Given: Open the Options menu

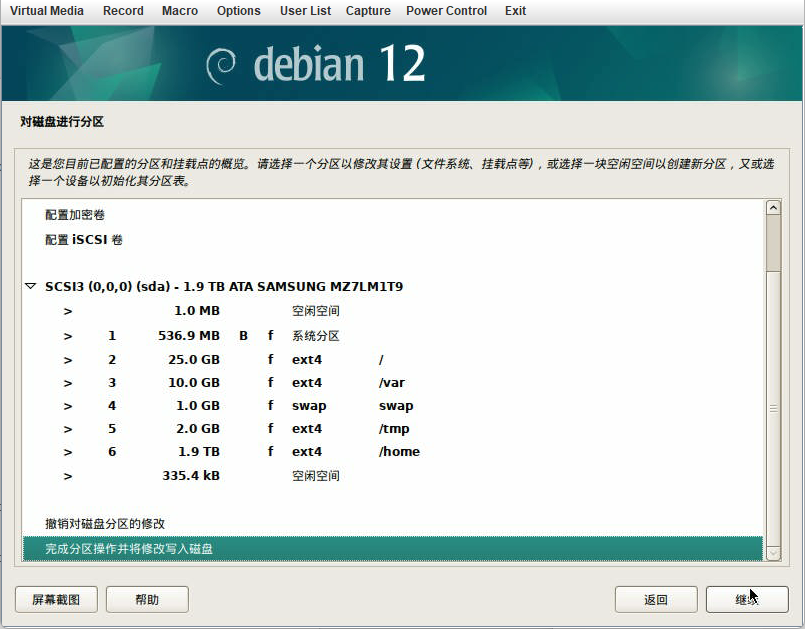Looking at the screenshot, I should (239, 11).
